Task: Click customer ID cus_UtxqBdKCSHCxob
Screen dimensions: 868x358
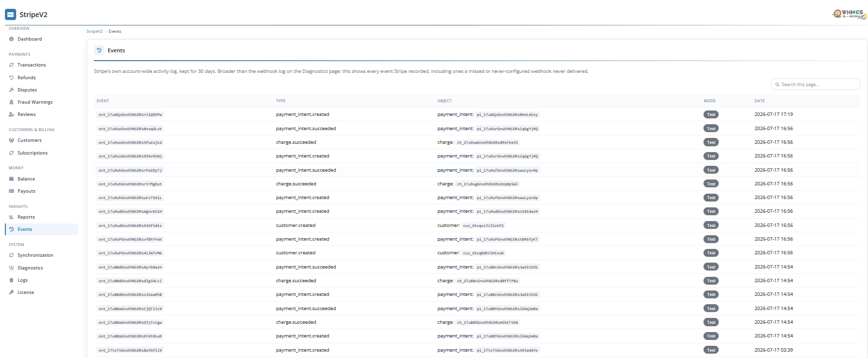Action: [483, 253]
